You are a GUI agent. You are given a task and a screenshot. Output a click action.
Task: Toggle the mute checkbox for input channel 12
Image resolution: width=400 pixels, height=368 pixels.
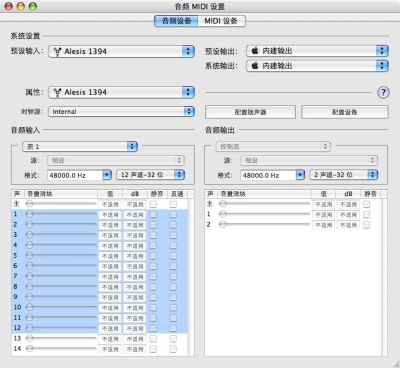point(153,328)
